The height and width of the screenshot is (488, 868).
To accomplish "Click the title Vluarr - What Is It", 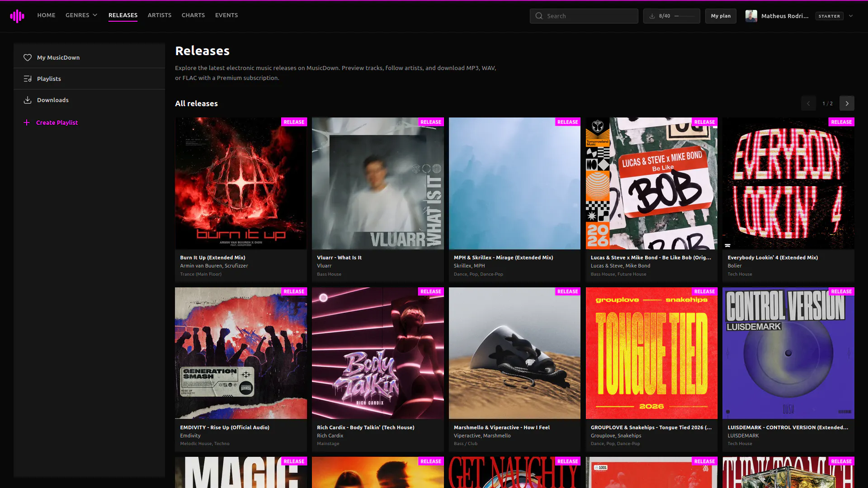I will pyautogui.click(x=339, y=258).
